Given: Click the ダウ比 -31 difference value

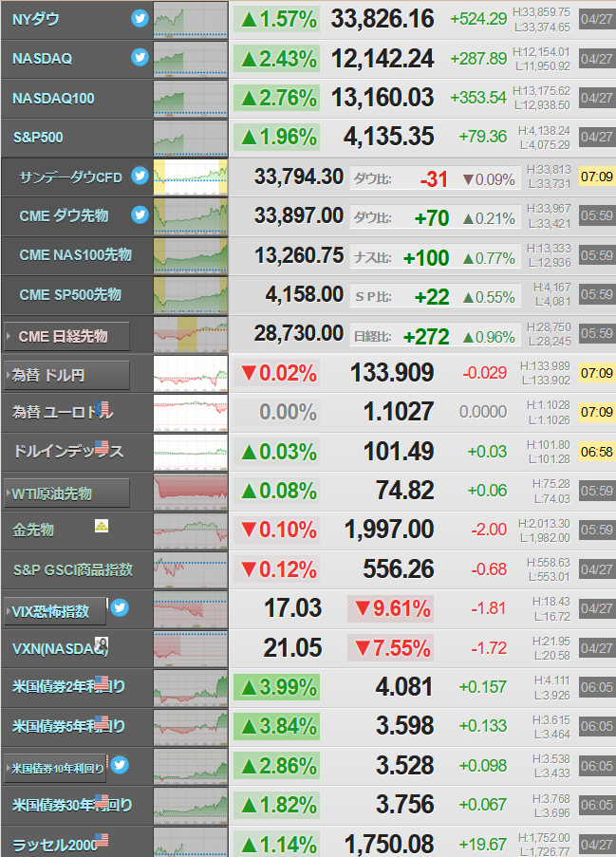Looking at the screenshot, I should [x=434, y=179].
